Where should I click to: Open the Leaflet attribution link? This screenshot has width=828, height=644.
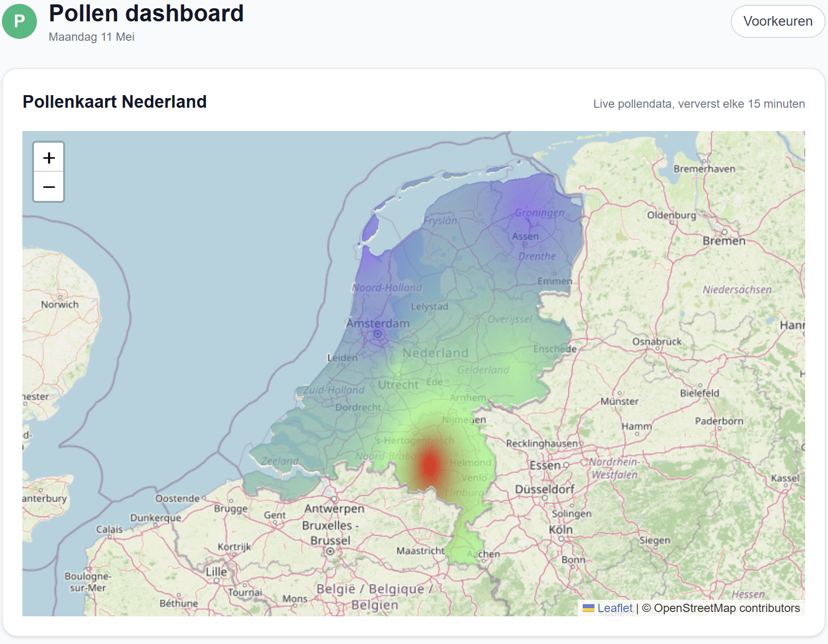tap(614, 608)
